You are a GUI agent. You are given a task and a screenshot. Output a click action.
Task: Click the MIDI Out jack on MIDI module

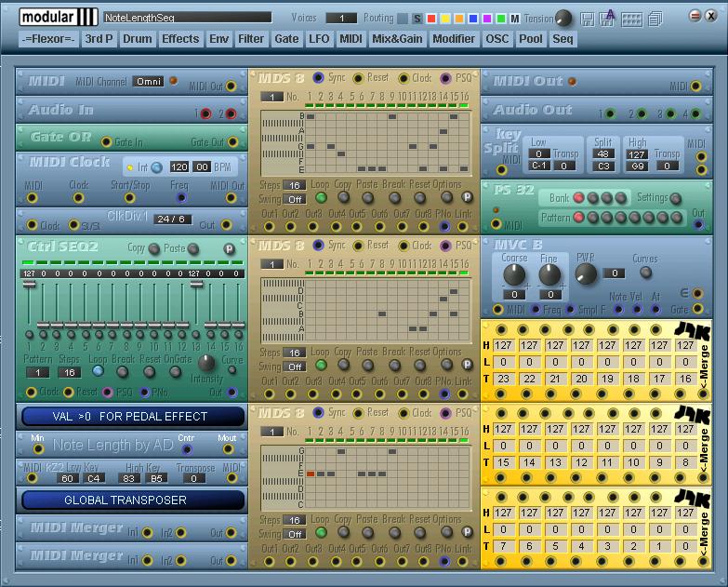pos(231,86)
